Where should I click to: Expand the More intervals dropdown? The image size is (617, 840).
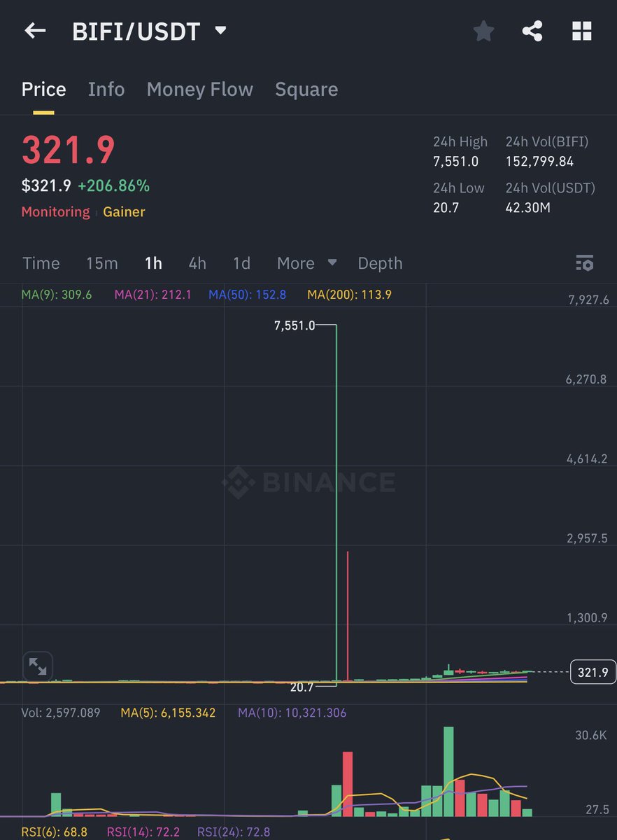306,263
